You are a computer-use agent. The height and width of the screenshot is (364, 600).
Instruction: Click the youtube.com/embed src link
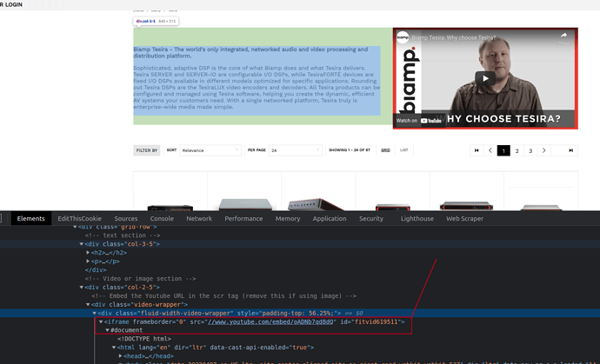point(270,321)
